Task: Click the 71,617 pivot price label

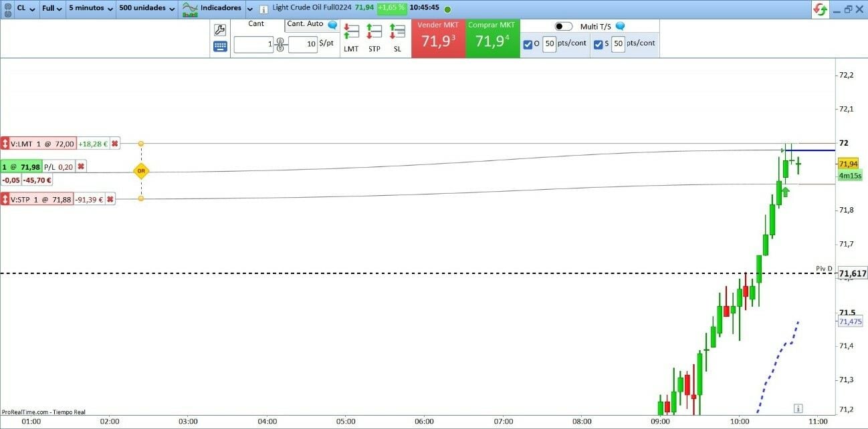Action: 852,274
